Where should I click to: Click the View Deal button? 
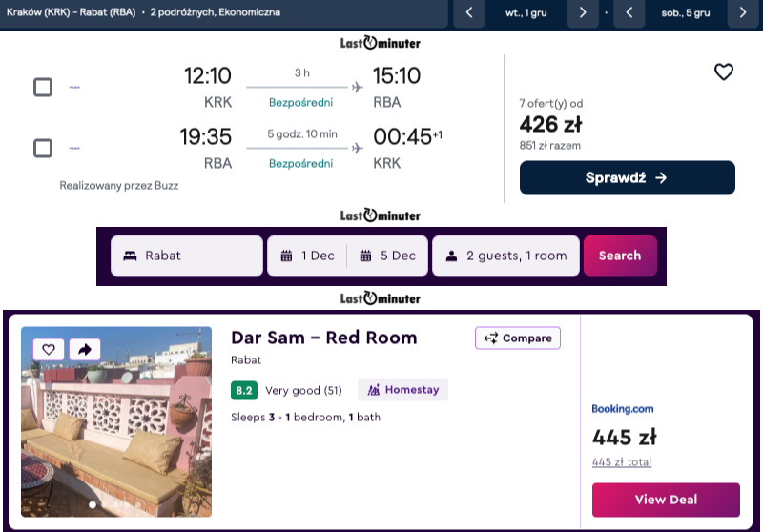[666, 500]
